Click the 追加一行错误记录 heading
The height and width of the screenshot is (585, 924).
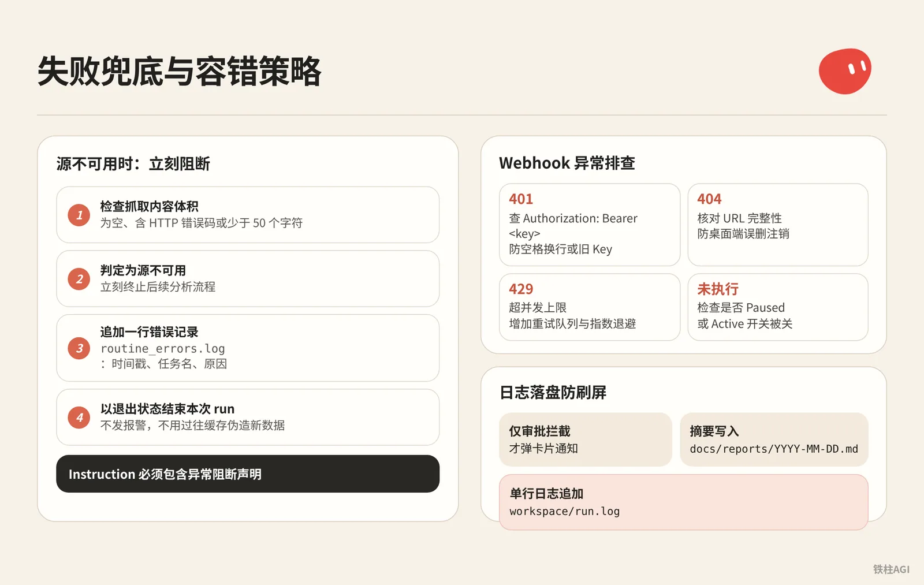149,332
